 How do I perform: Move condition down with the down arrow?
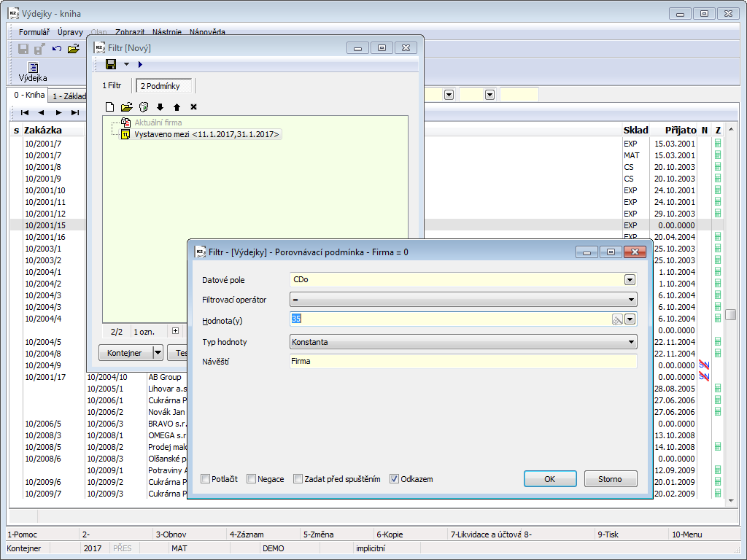point(160,107)
